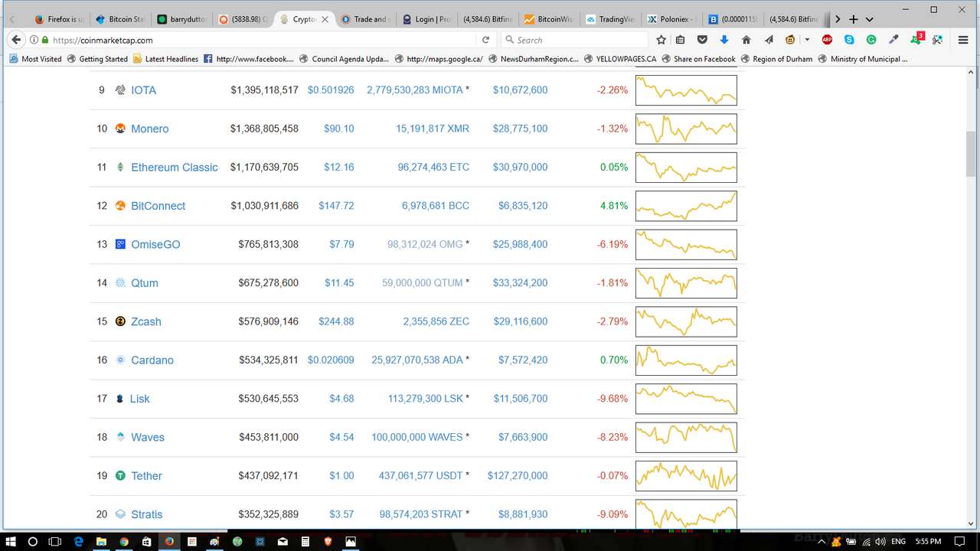Viewport: 980px width, 551px height.
Task: View the BitConnect 7-day price chart
Action: [x=686, y=206]
